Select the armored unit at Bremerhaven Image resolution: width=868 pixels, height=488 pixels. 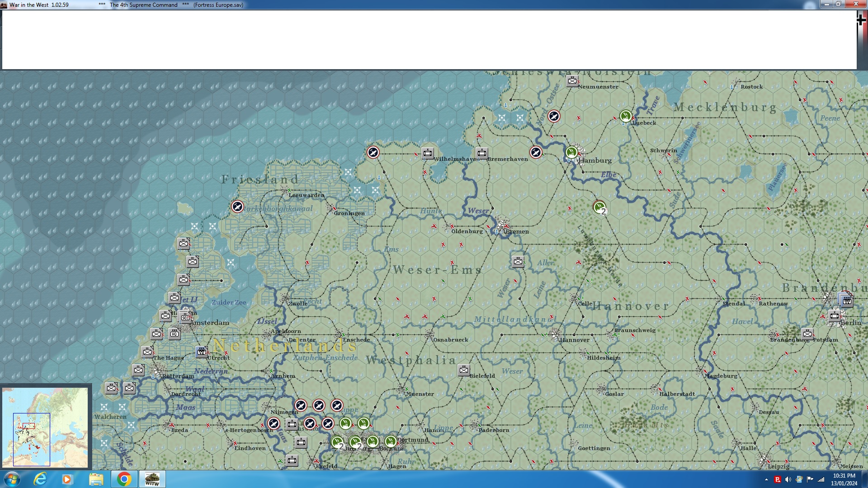pyautogui.click(x=482, y=153)
